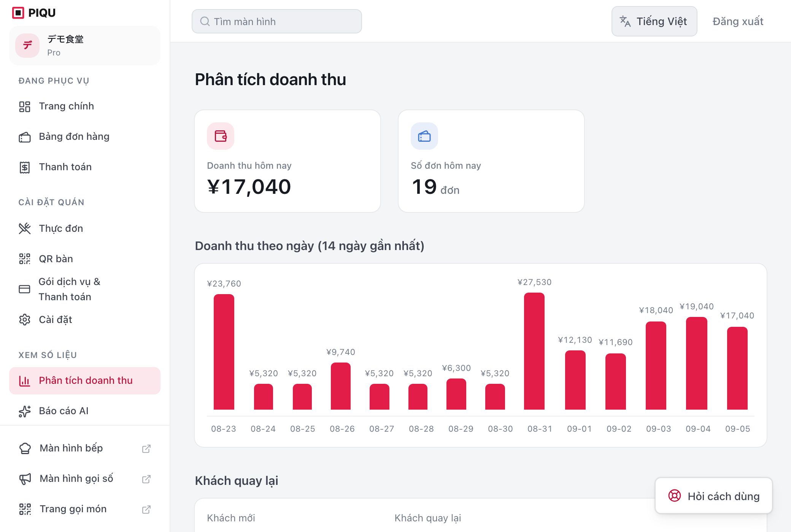The height and width of the screenshot is (532, 791).
Task: Click the Cài đặt gear icon
Action: click(25, 320)
